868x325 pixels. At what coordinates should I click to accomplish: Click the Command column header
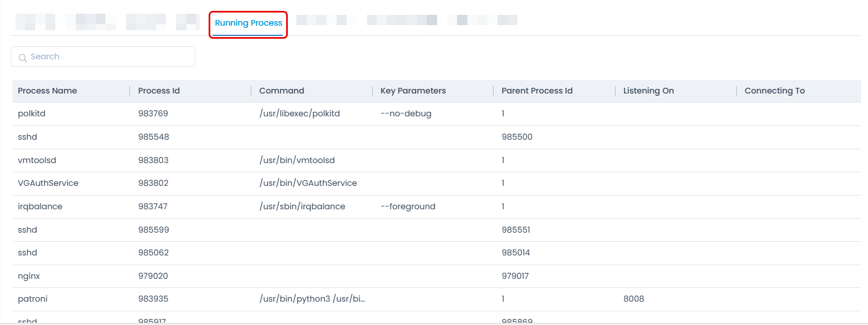(x=282, y=91)
